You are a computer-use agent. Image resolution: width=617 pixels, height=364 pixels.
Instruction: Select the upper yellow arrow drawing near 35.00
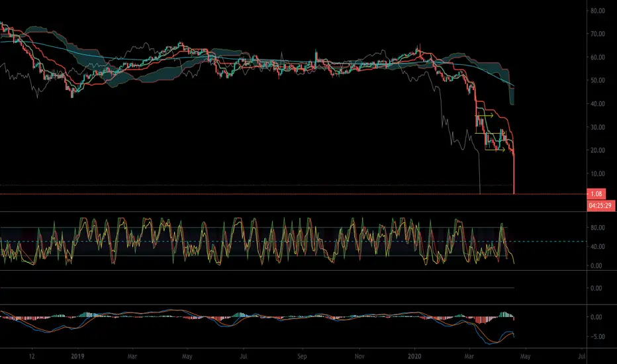(x=485, y=116)
